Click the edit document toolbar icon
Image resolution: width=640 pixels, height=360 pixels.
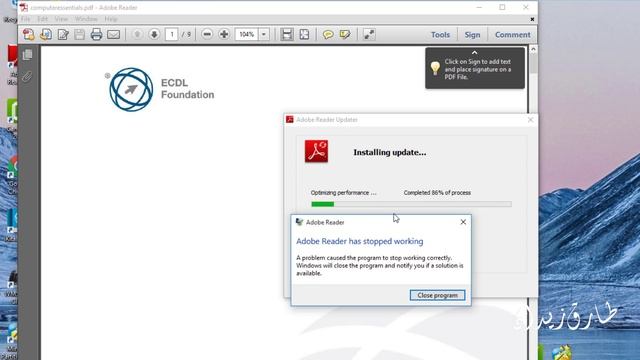point(63,35)
